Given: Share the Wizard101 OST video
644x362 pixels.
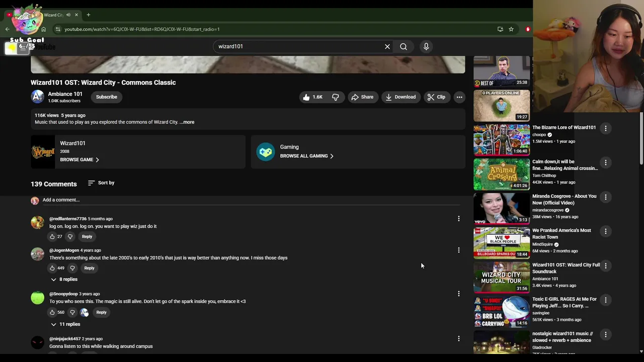Looking at the screenshot, I should (362, 97).
